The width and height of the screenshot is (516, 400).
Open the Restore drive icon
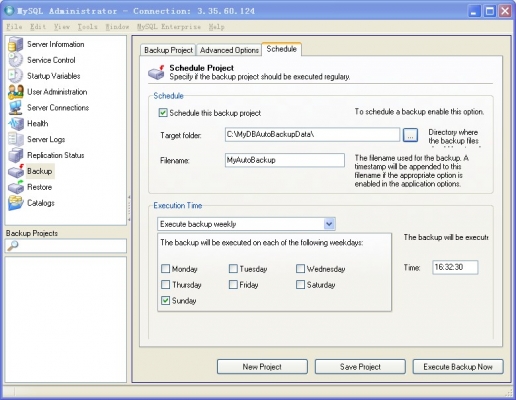tap(16, 187)
